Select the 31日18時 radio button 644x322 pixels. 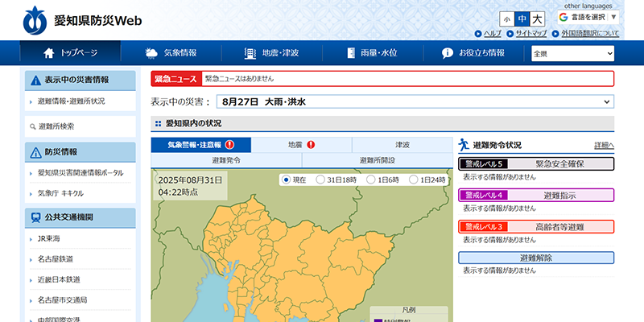pos(320,180)
